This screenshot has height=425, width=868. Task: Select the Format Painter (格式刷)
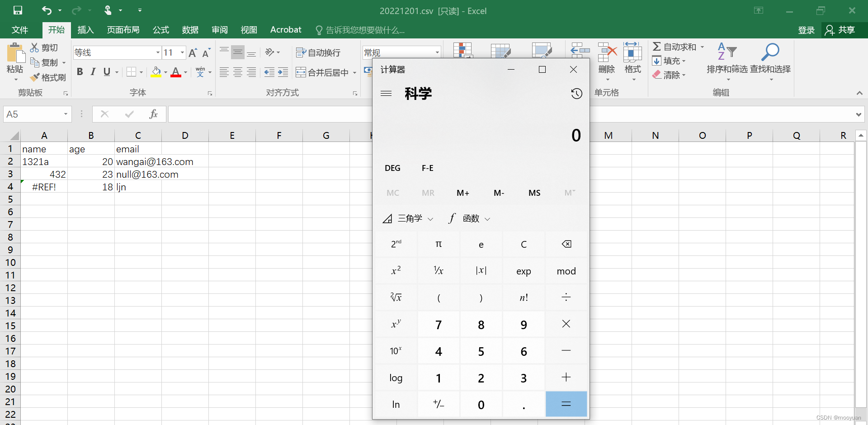(48, 77)
